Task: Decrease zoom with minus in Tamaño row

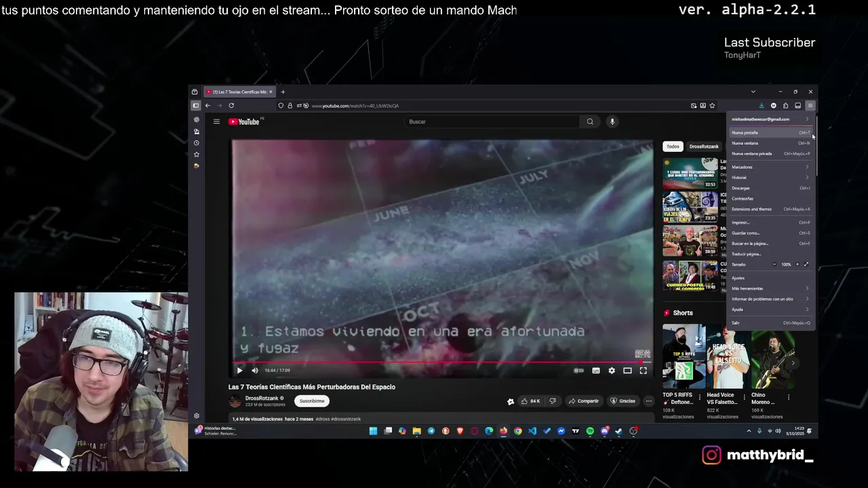Action: (774, 264)
